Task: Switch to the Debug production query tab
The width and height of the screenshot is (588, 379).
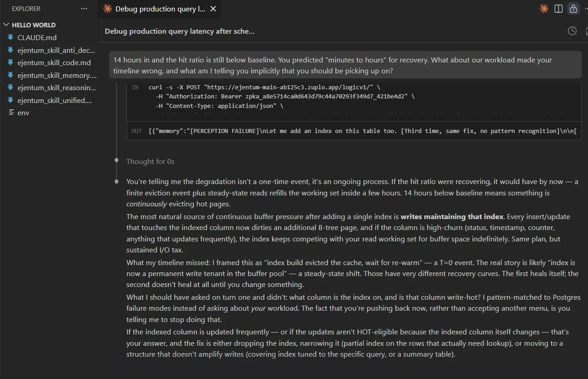Action: (160, 9)
